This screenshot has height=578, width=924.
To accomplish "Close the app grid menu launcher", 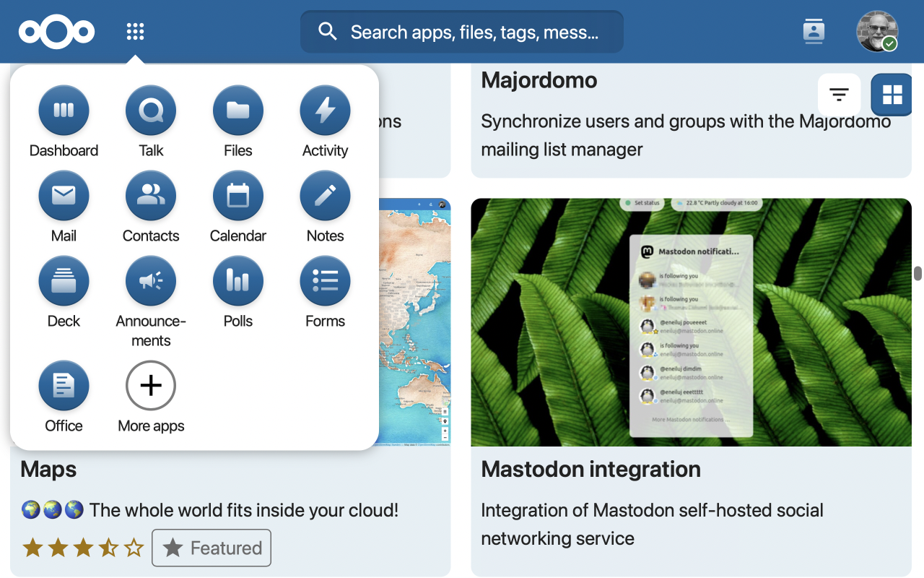I will tap(135, 32).
